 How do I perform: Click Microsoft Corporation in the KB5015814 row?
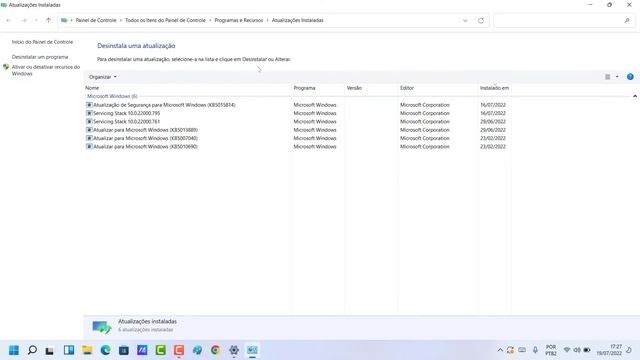(424, 105)
